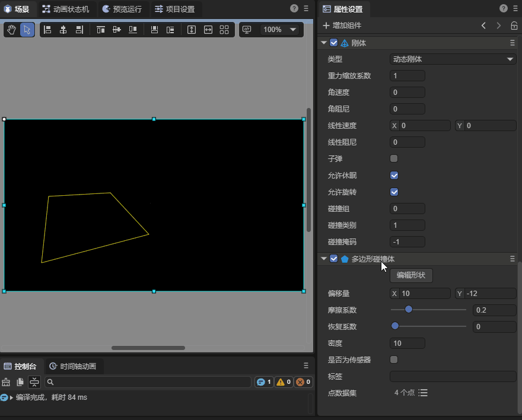The image size is (522, 420).
Task: Open the point data set list icon
Action: coord(423,393)
